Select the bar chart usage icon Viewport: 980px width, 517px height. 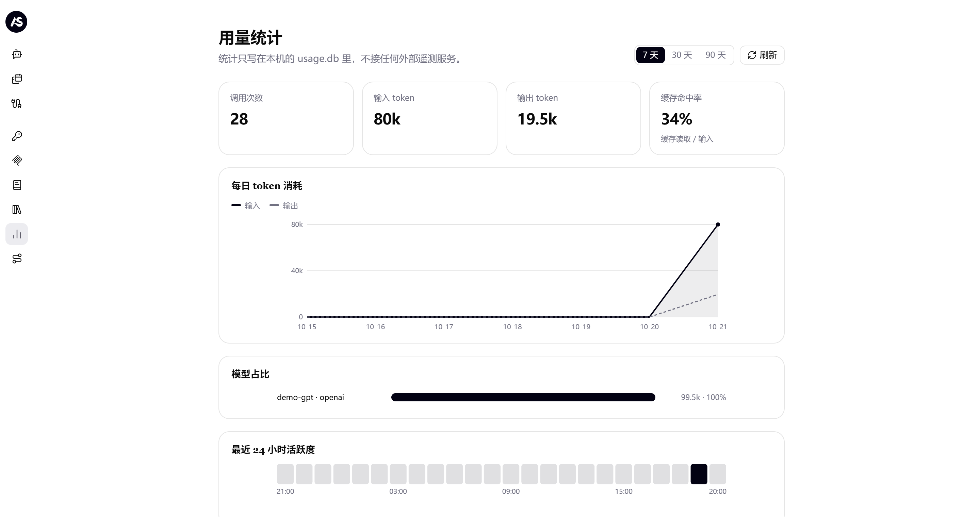pos(17,234)
